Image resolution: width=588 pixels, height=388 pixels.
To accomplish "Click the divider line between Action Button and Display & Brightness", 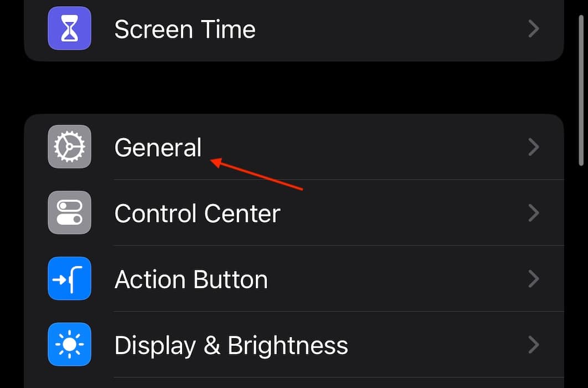I will 338,312.
